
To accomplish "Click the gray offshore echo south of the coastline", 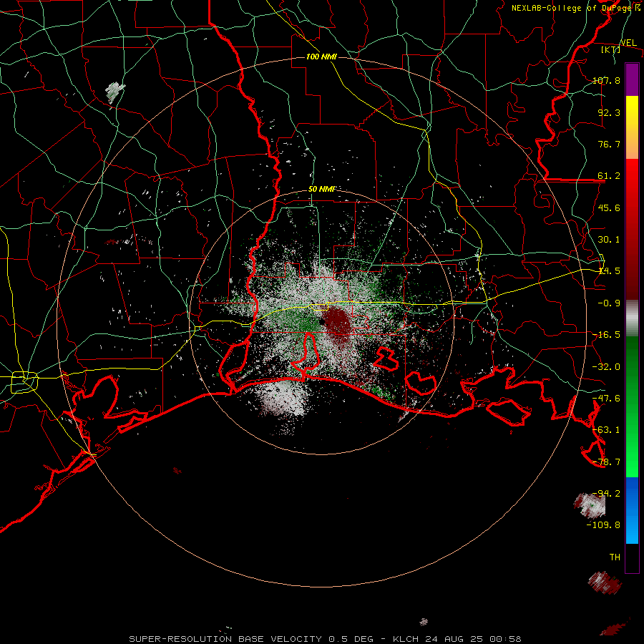I will click(283, 397).
